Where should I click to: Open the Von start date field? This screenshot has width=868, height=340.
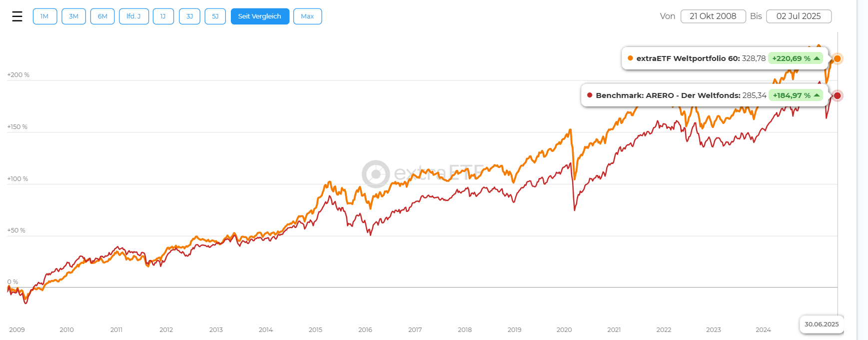click(713, 16)
